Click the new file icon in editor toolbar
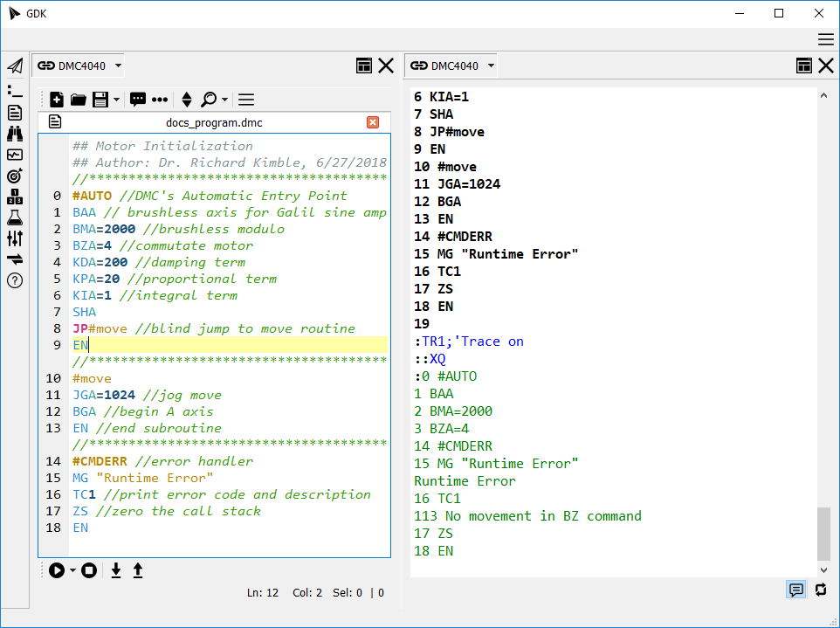840x628 pixels. coord(56,100)
